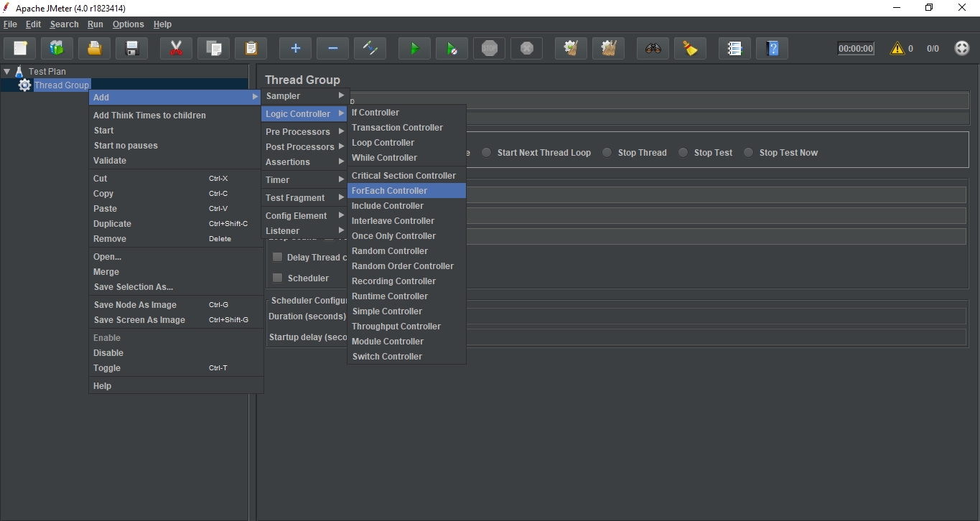Select the Thread Group tree node

point(61,85)
